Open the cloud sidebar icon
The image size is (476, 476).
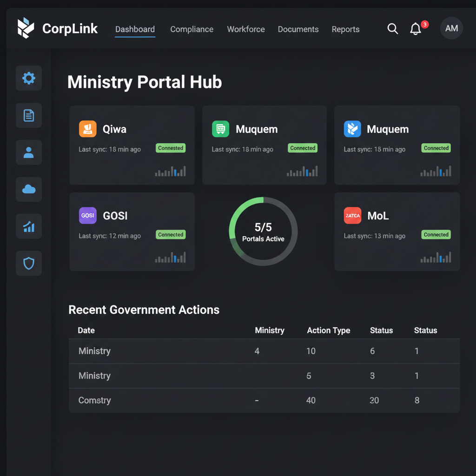click(29, 190)
